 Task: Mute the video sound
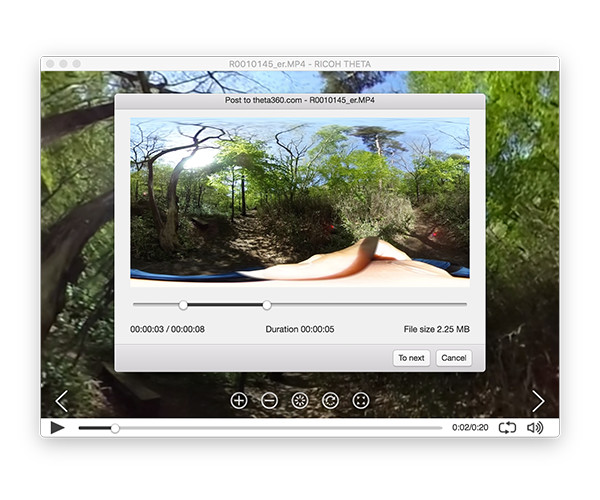tap(535, 427)
